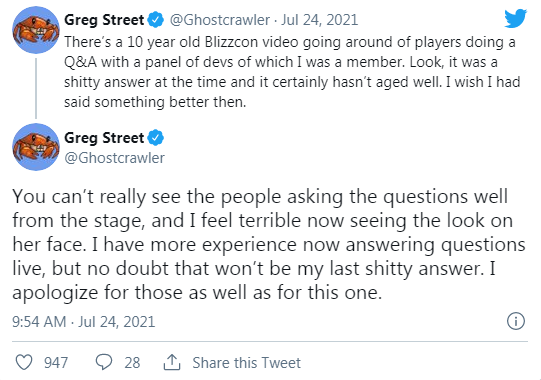Open replies via speech bubble icon
Viewport: 541px width, 380px height.
[104, 362]
